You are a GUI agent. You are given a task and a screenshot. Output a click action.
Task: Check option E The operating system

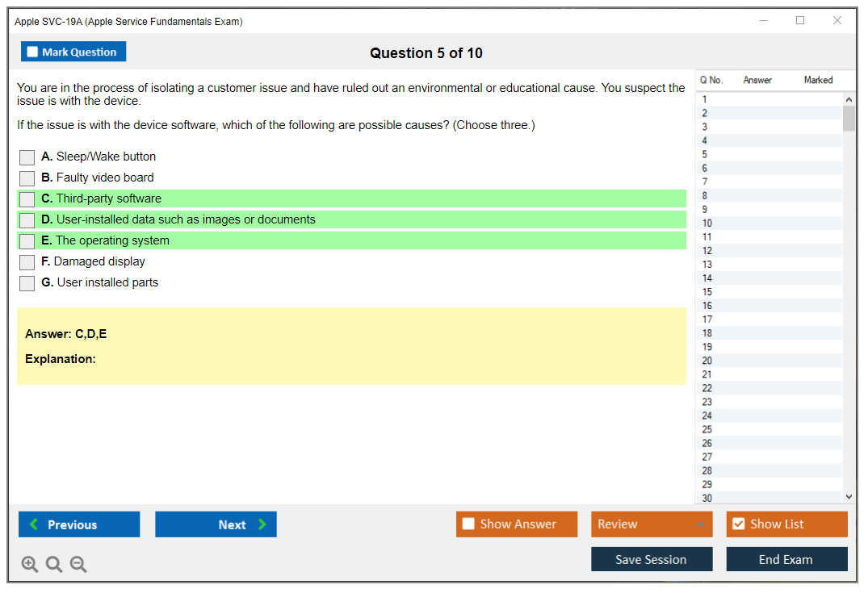tap(27, 241)
